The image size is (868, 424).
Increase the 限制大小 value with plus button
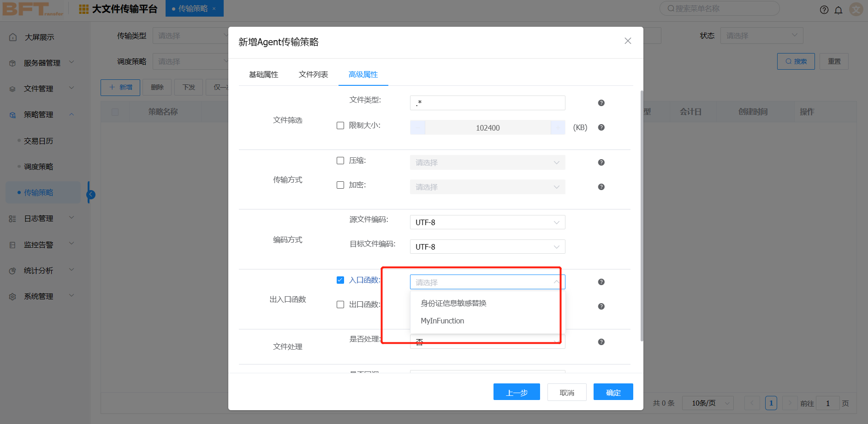point(558,127)
